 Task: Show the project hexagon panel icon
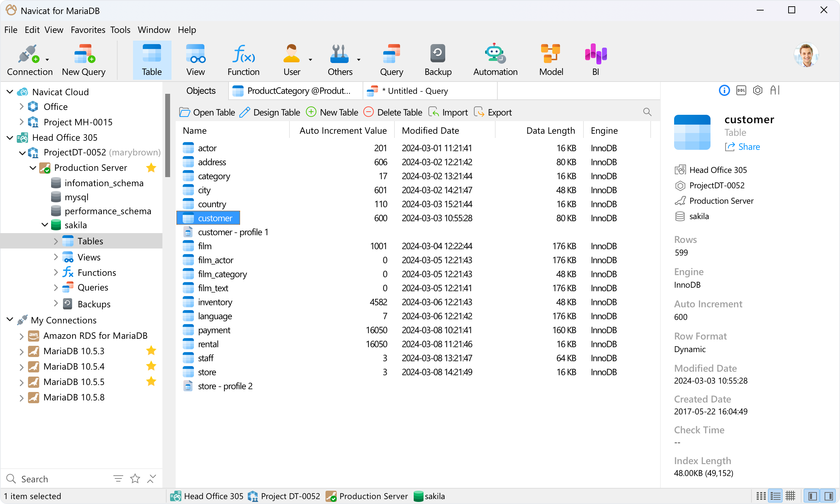coord(758,91)
